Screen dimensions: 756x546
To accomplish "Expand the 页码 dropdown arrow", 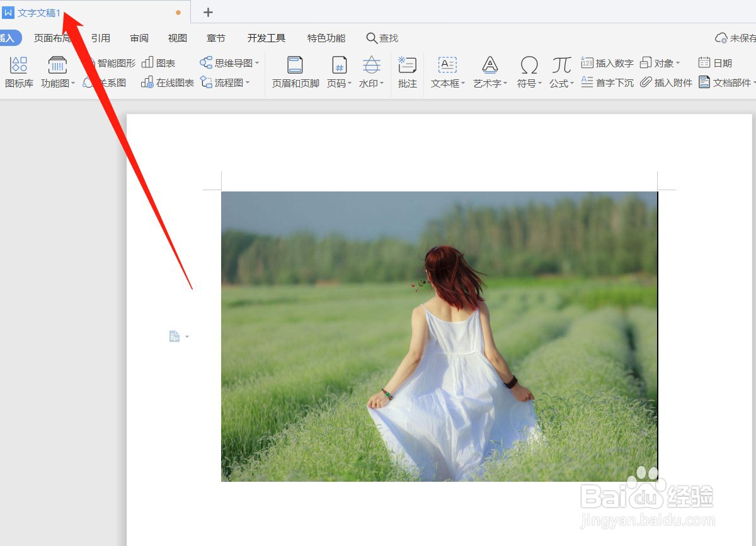I will (x=350, y=84).
